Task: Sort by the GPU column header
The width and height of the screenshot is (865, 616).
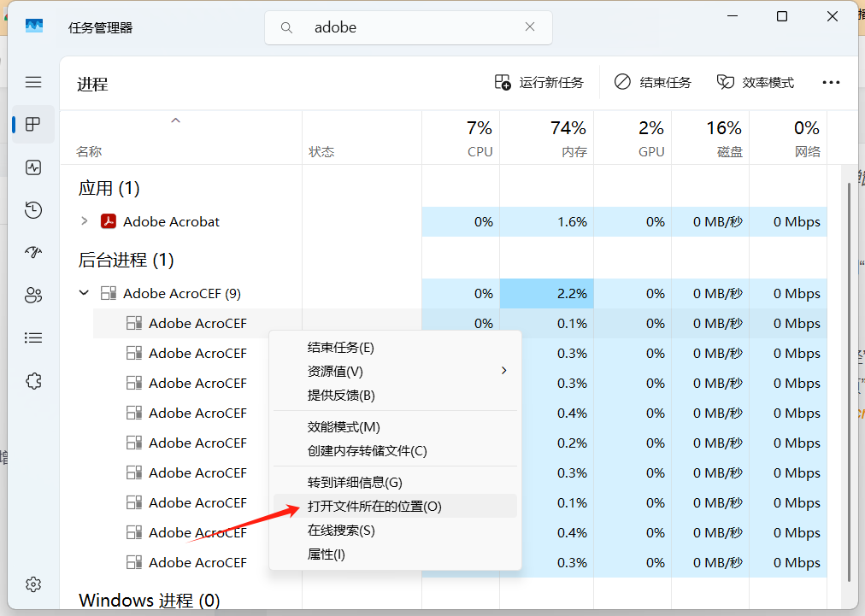Action: pos(633,138)
